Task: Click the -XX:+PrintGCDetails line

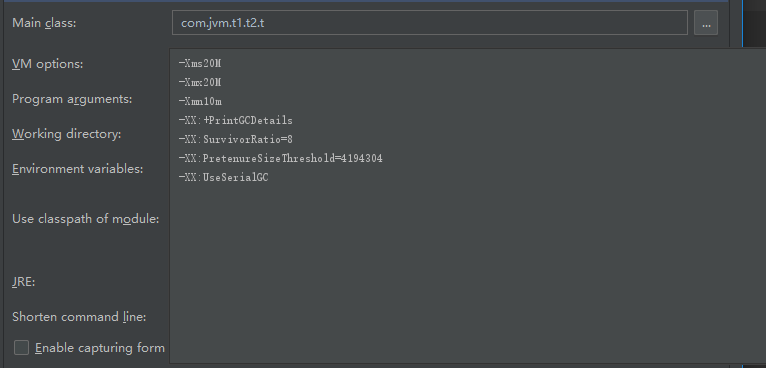Action: point(235,120)
